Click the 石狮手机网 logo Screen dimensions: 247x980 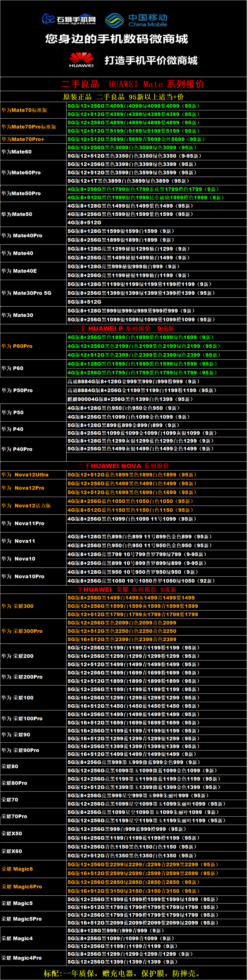(69, 19)
